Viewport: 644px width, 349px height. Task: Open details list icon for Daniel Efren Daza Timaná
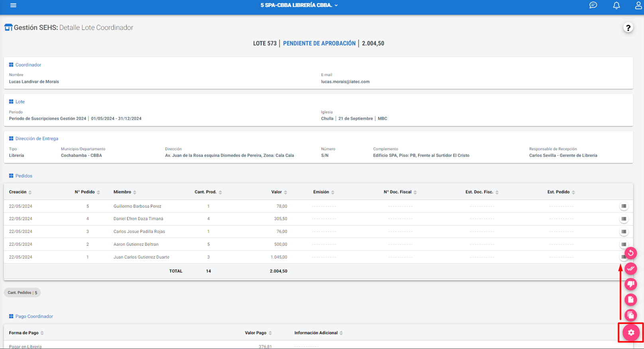tap(624, 219)
